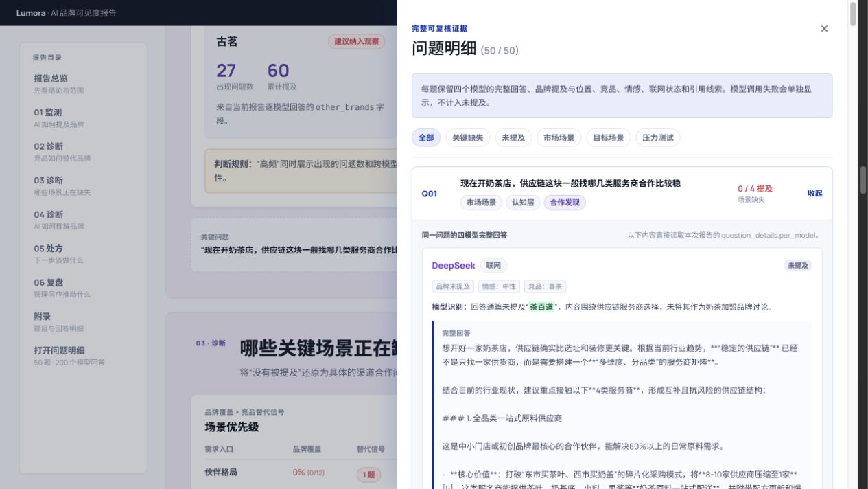Click the 联网 badge next to DeepSeek
This screenshot has width=868, height=489.
pyautogui.click(x=493, y=265)
